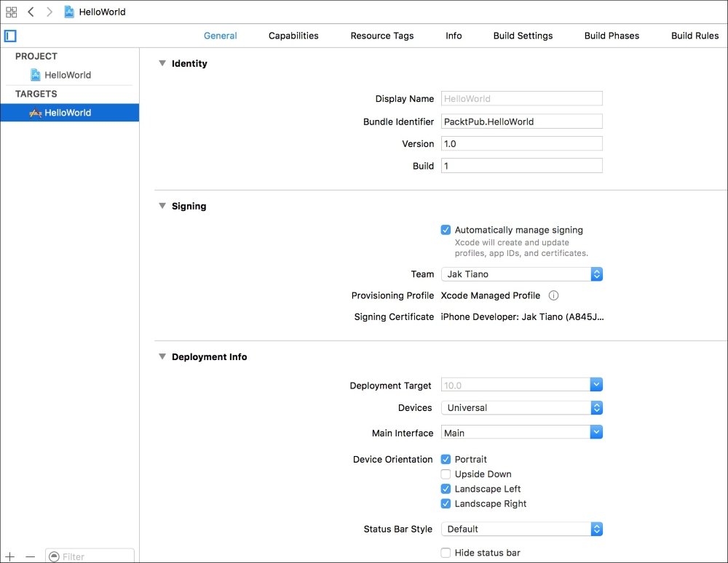
Task: Open the Info tab
Action: 454,36
